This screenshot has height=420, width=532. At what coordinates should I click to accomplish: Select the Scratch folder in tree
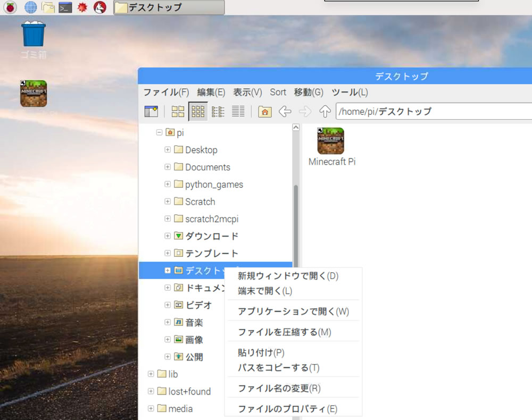click(x=194, y=201)
